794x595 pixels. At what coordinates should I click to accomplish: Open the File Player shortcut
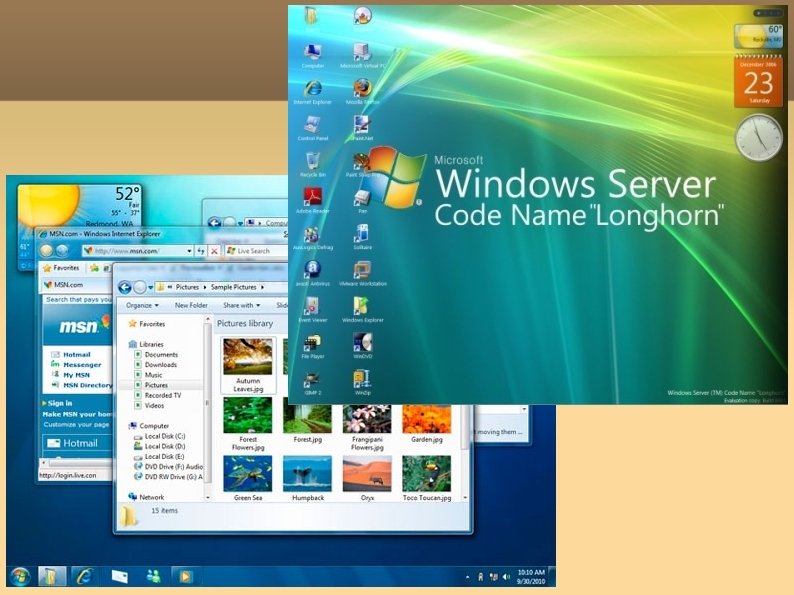pos(312,346)
